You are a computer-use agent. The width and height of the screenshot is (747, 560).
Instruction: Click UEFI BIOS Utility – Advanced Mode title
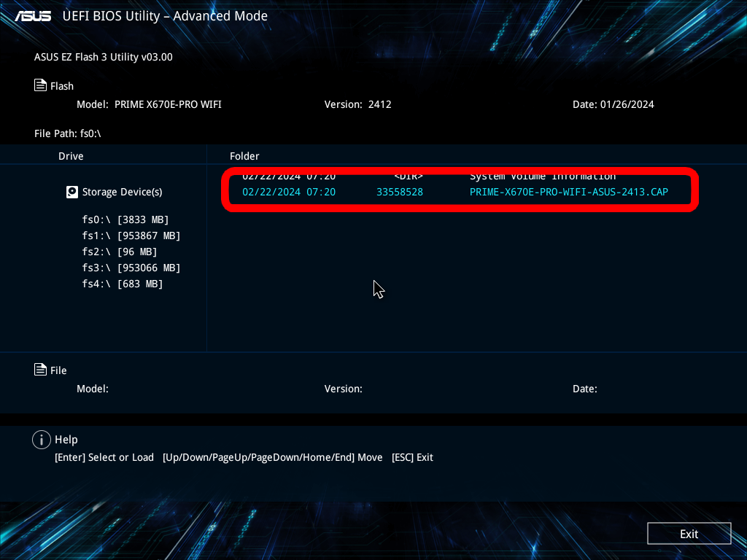pos(165,16)
